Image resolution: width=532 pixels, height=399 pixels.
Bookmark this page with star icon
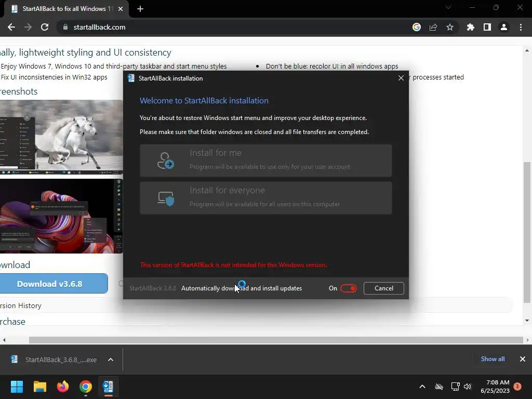[450, 27]
